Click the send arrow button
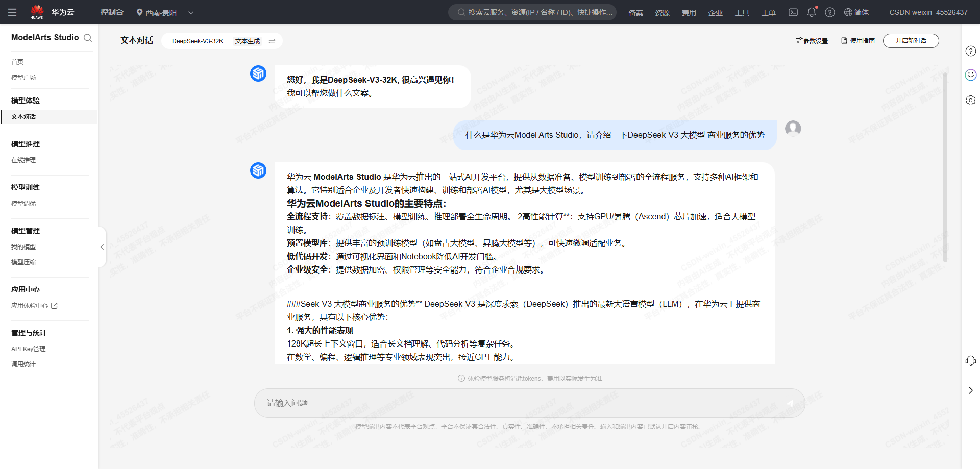Viewport: 980px width, 469px height. 790,403
